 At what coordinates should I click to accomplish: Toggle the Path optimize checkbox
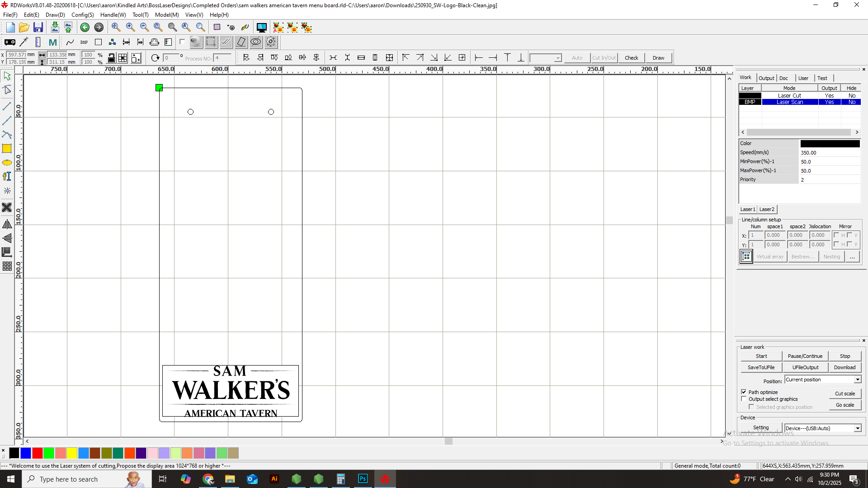pos(744,392)
